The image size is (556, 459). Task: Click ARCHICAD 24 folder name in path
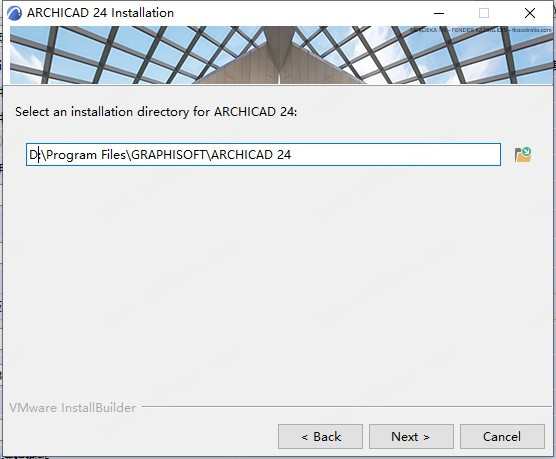[x=251, y=155]
